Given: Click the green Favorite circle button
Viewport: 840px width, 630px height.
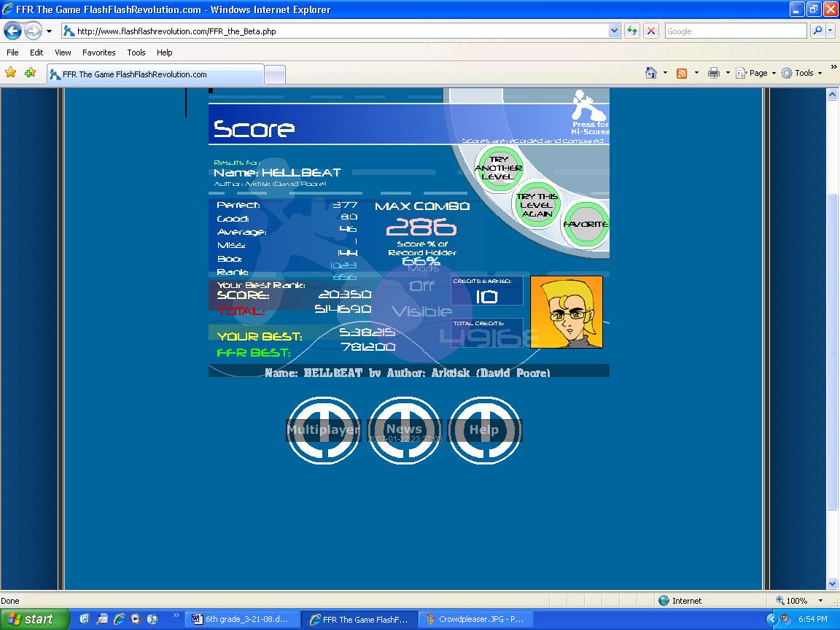Looking at the screenshot, I should [586, 224].
